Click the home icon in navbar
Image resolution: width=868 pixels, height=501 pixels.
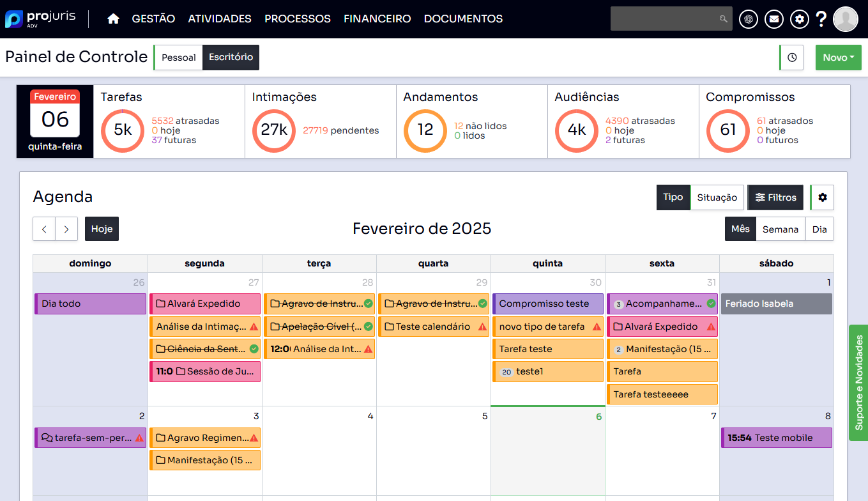pos(114,19)
